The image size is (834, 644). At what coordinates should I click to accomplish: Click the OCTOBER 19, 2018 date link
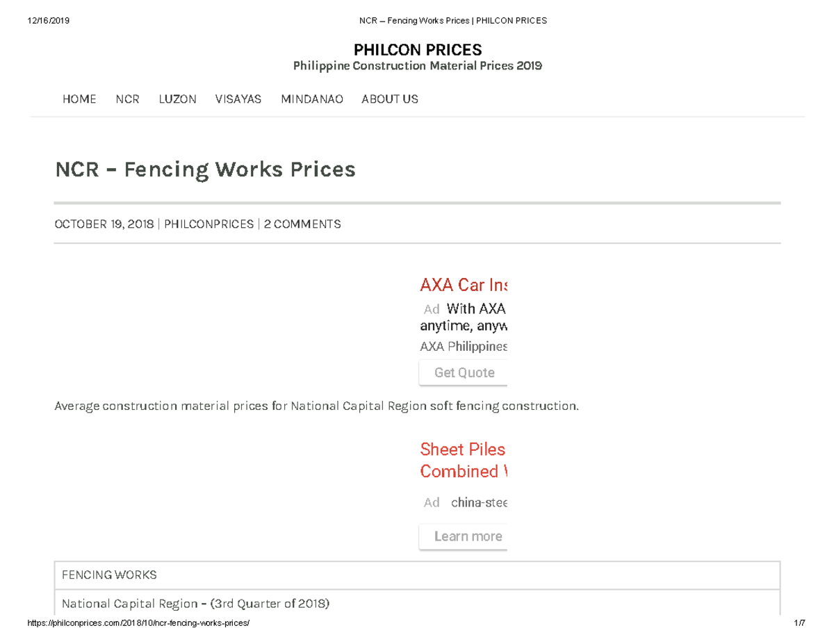104,224
